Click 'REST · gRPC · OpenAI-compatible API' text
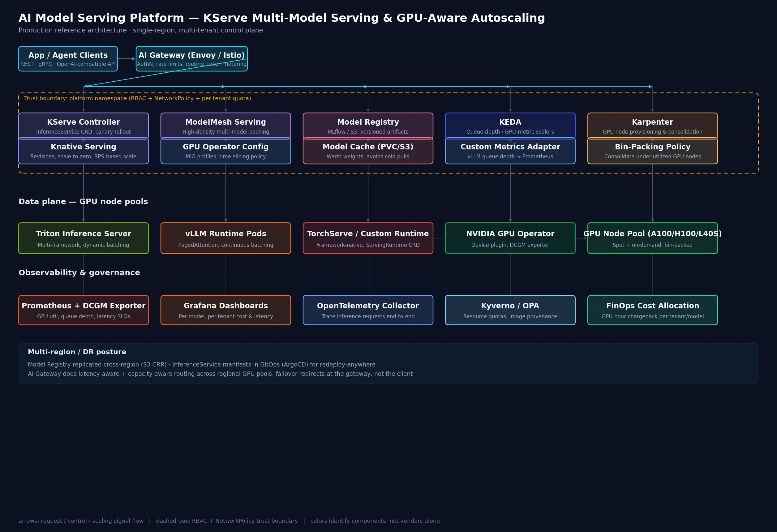The width and height of the screenshot is (777, 532). coord(68,64)
